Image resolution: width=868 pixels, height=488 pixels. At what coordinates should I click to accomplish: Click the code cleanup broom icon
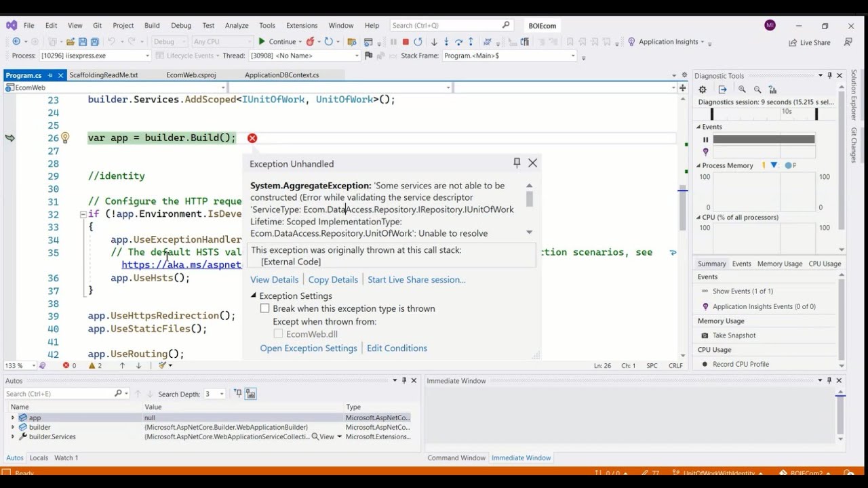coord(162,365)
